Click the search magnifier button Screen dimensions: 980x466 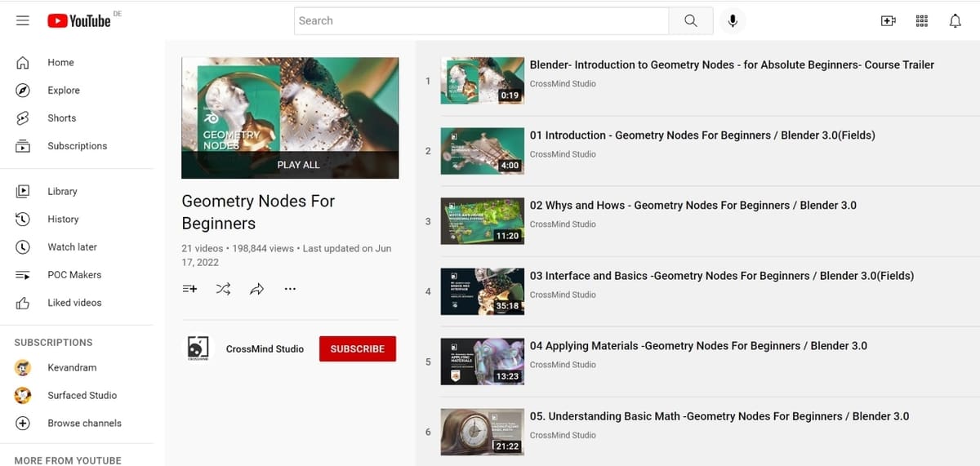pos(691,21)
